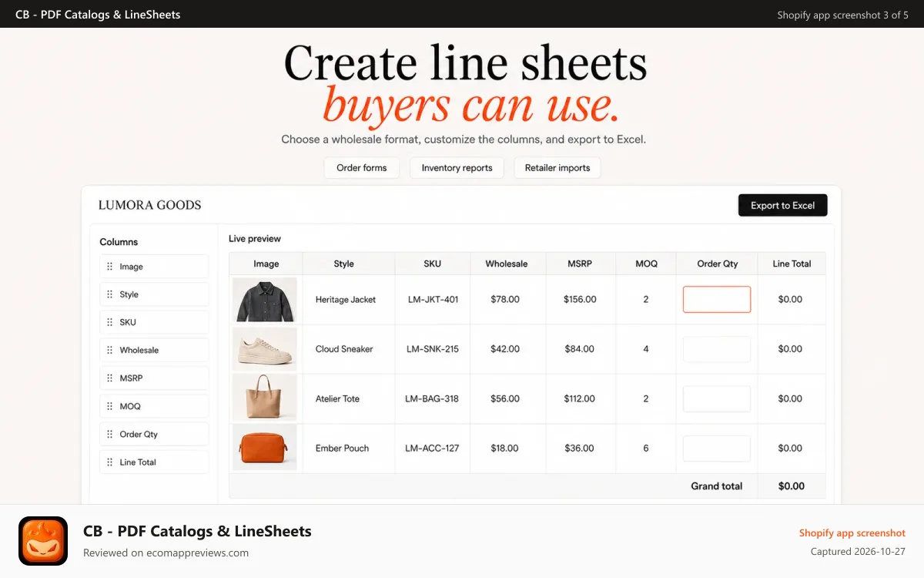Click the Ember Pouch style name
The height and width of the screenshot is (578, 924).
[x=342, y=449]
